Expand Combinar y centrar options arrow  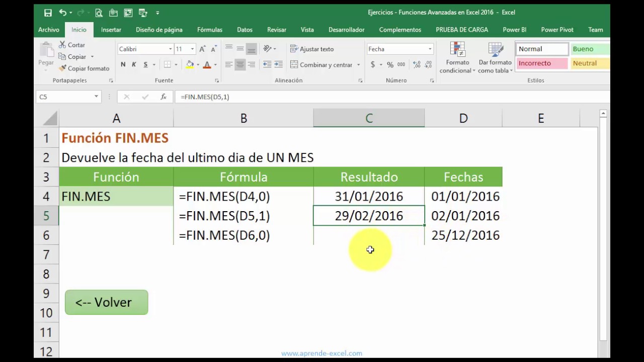point(358,65)
